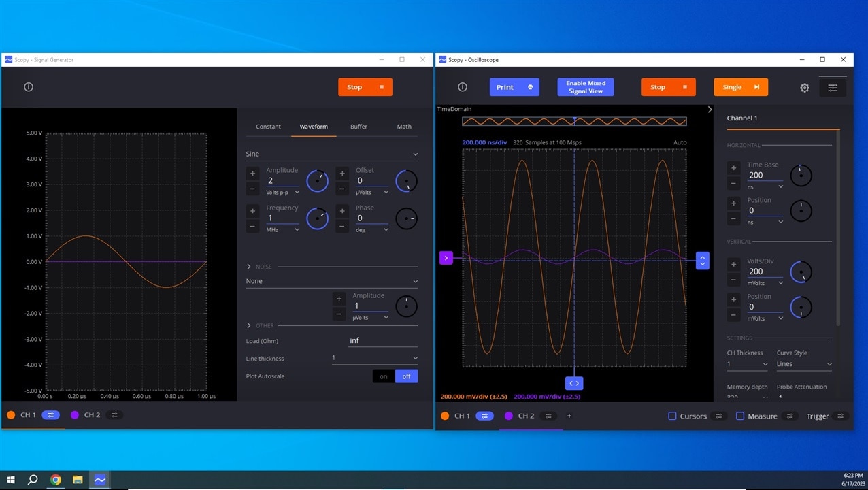Open CH Thickness dropdown
The image size is (868, 490).
[x=747, y=364]
